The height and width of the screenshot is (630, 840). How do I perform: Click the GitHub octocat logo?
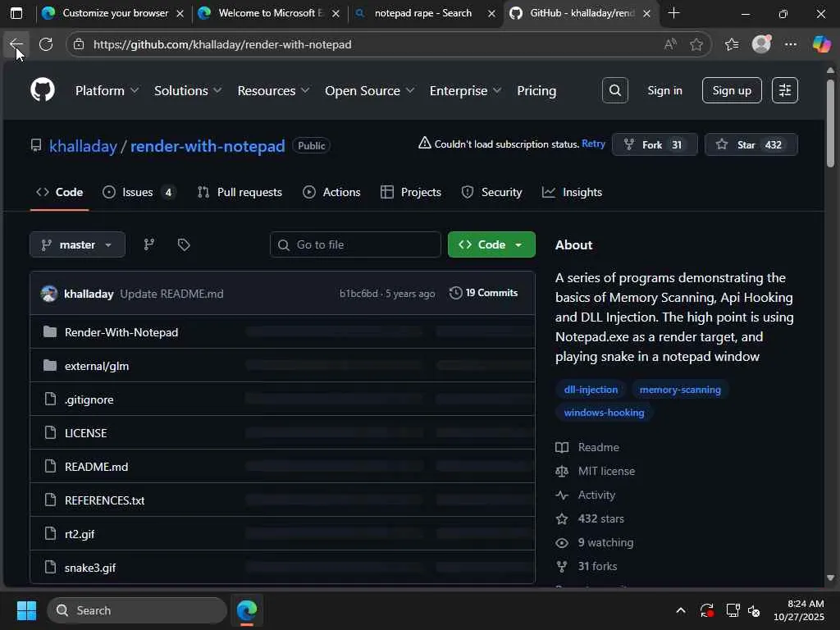point(43,89)
